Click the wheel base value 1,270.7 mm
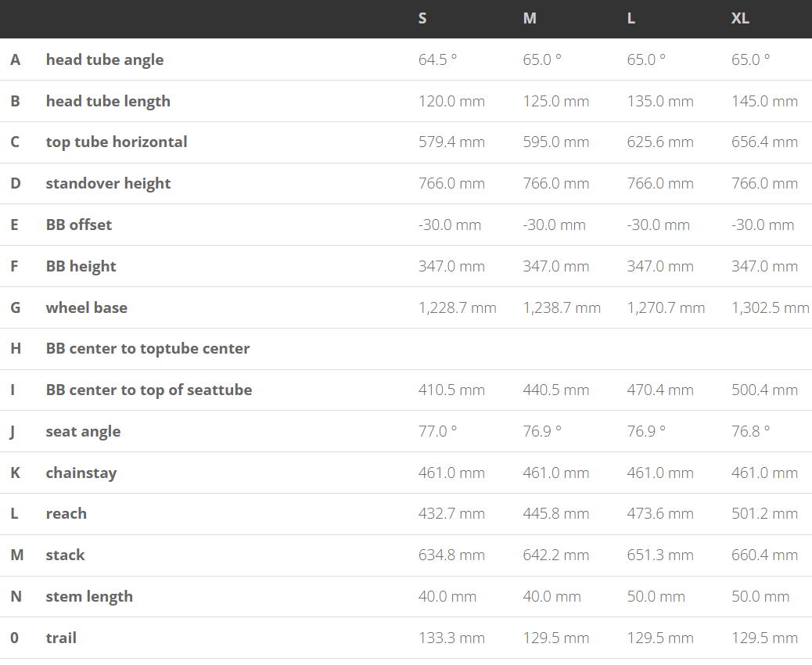812x665 pixels. pyautogui.click(x=666, y=307)
